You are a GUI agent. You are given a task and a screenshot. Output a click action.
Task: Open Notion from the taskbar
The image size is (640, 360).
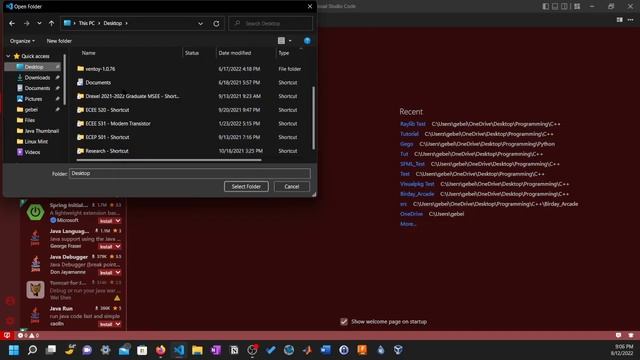tap(234, 350)
